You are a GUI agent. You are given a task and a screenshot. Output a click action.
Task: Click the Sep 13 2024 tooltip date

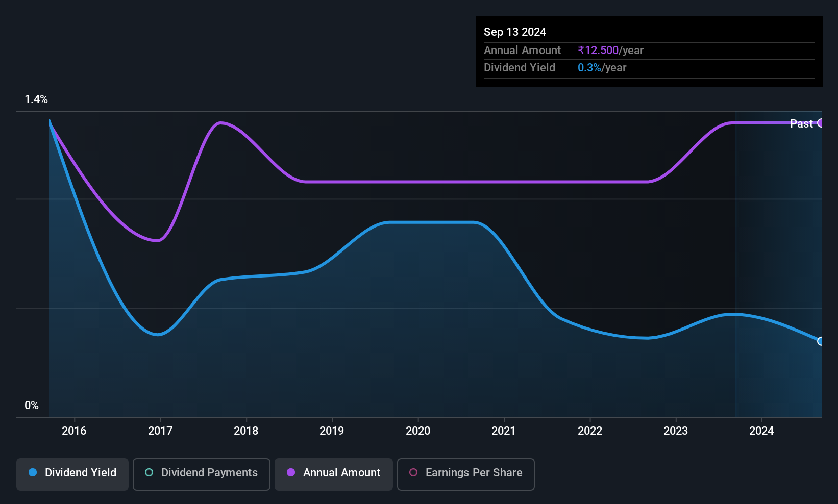tap(515, 32)
